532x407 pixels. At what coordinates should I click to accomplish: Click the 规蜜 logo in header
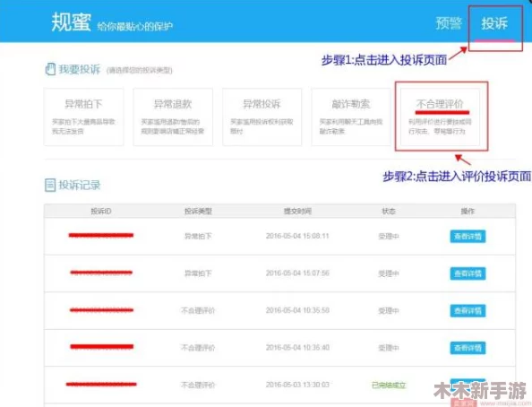coord(72,22)
